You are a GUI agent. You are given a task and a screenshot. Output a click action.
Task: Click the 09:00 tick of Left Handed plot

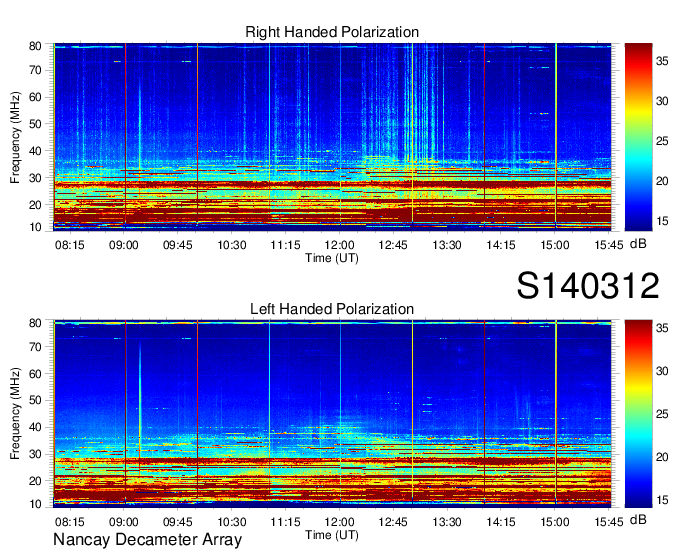point(124,522)
